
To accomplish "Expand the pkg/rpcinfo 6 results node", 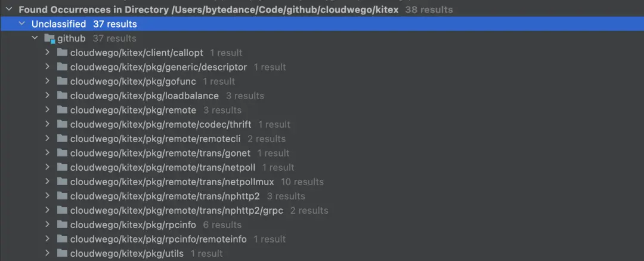I will pos(48,225).
